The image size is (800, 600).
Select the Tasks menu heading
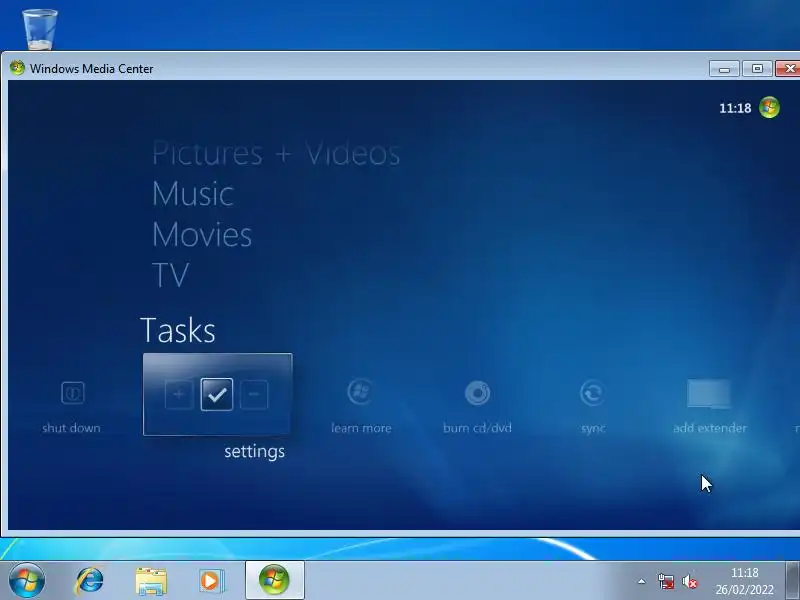pyautogui.click(x=178, y=330)
